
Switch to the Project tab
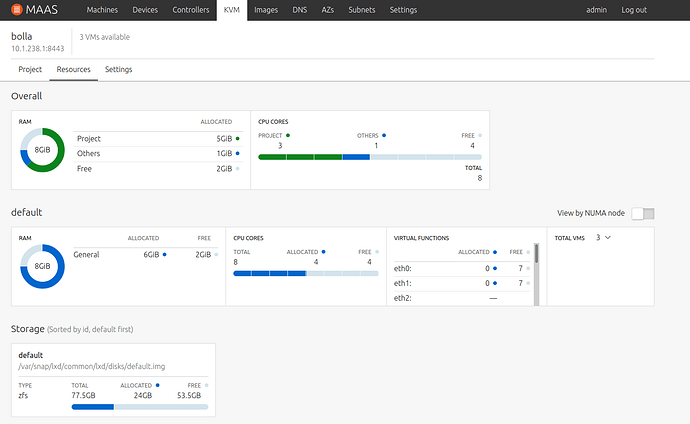point(30,69)
